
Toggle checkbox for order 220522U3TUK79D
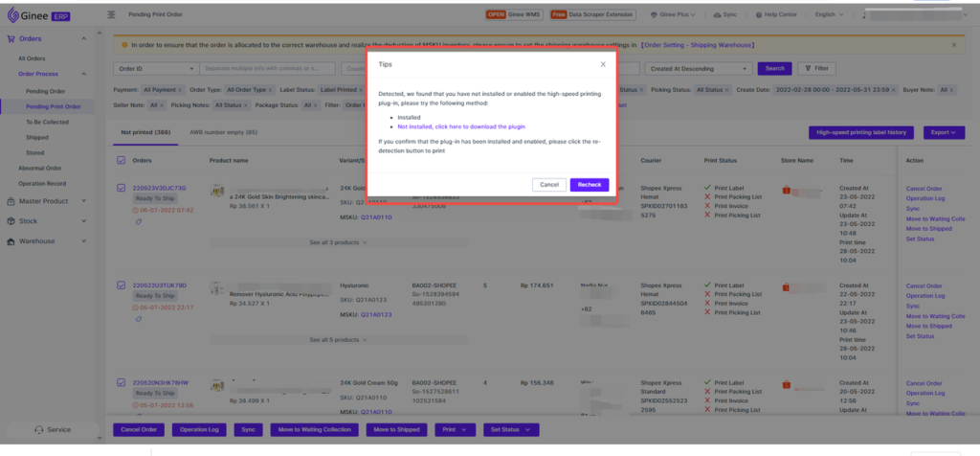click(x=122, y=285)
